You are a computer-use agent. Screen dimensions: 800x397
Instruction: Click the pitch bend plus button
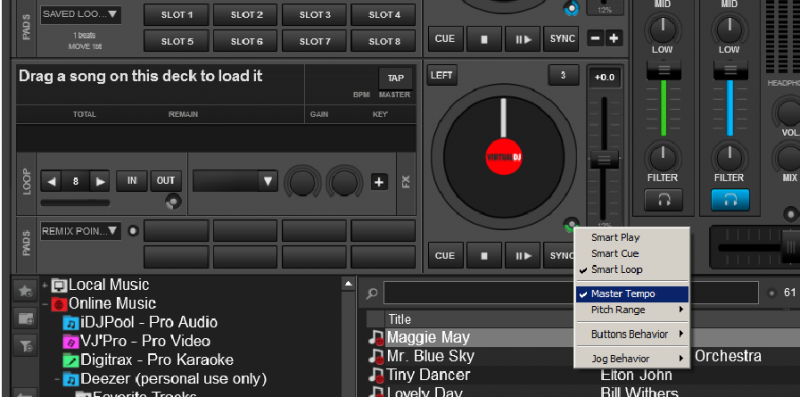click(614, 38)
